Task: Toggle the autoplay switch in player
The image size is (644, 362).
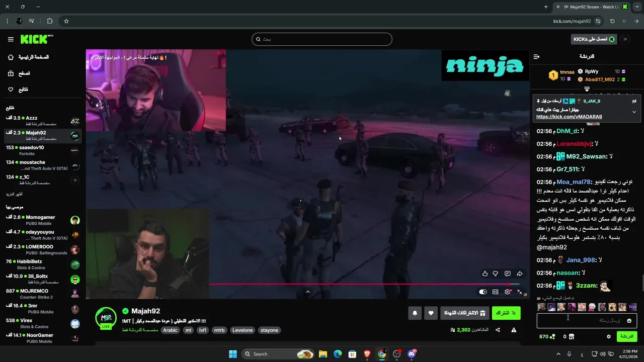Action: point(483,292)
